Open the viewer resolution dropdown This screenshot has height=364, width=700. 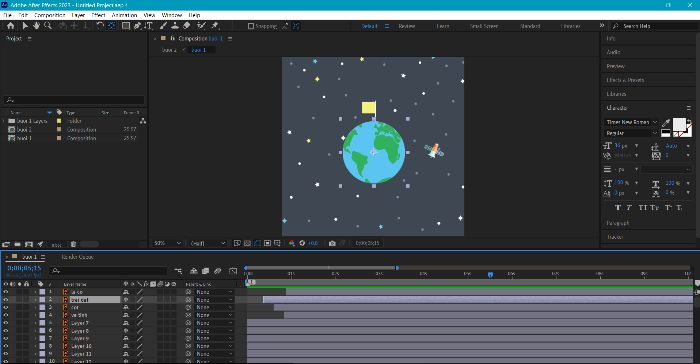(208, 243)
